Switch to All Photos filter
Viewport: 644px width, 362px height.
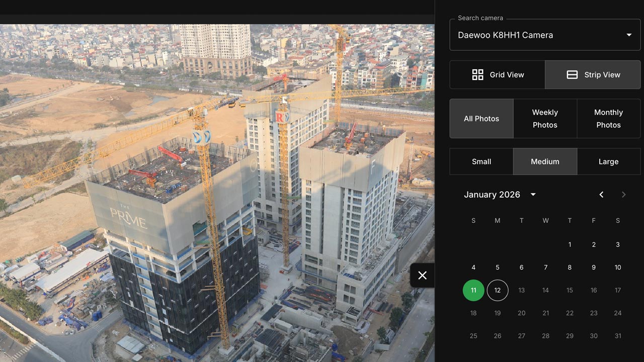click(x=481, y=119)
